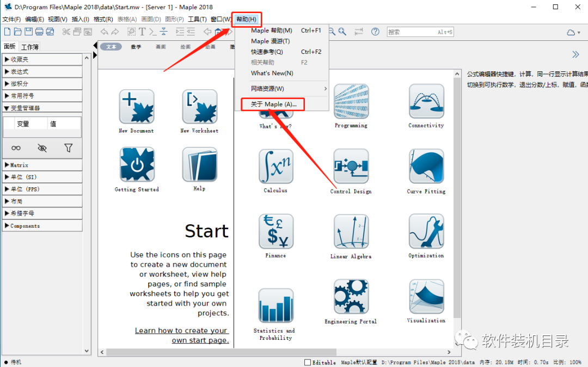This screenshot has width=588, height=367.
Task: Click the question mark help icon
Action: [x=375, y=32]
